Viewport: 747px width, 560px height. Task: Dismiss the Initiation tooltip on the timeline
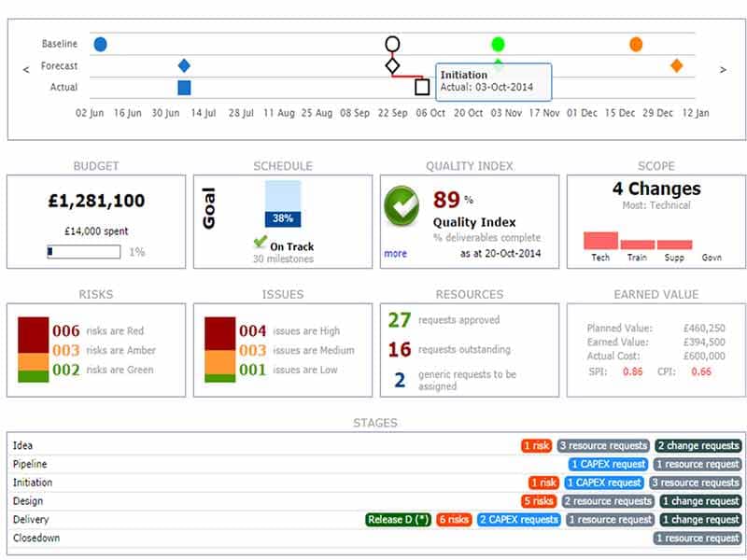(x=493, y=82)
